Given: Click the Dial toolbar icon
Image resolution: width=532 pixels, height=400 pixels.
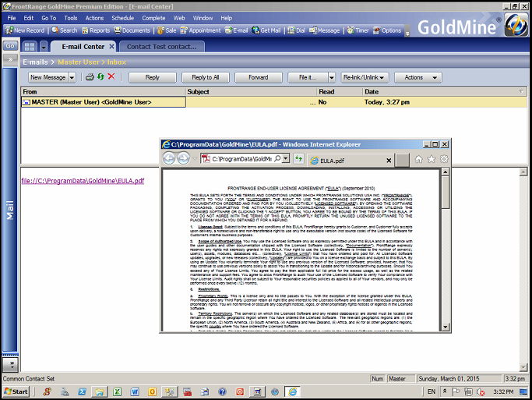Looking at the screenshot, I should click(x=296, y=30).
